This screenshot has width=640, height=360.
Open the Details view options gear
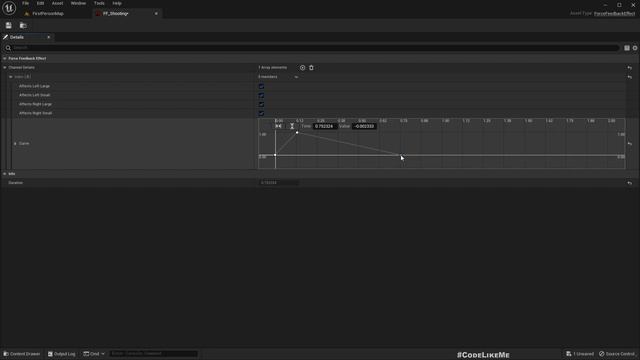coord(635,48)
